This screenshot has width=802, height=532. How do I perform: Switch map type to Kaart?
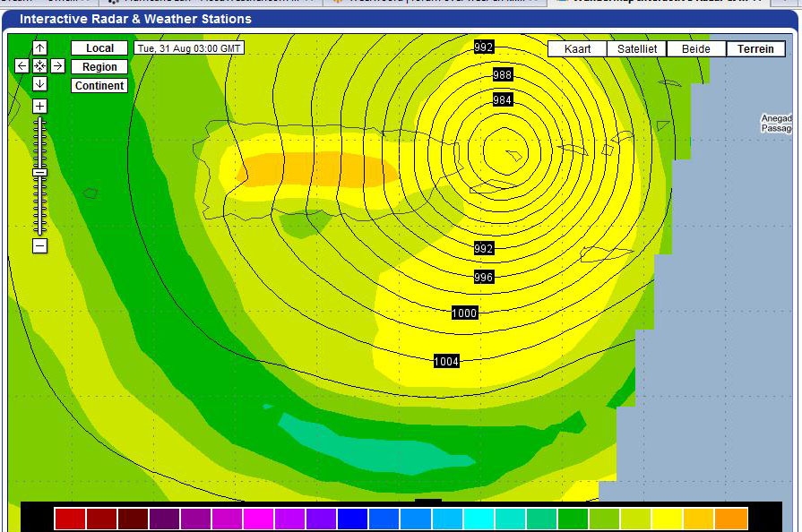[x=577, y=49]
